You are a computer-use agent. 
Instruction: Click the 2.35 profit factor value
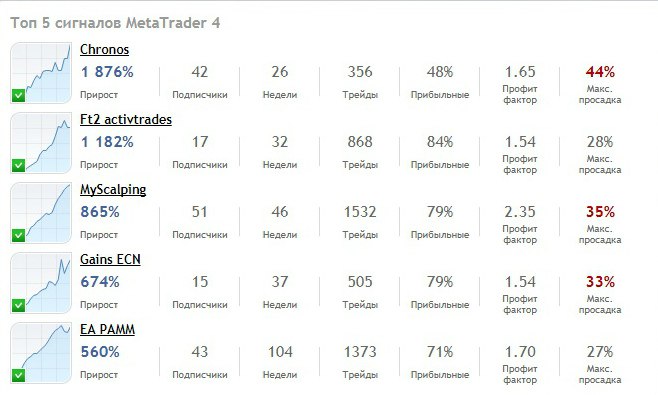point(520,212)
